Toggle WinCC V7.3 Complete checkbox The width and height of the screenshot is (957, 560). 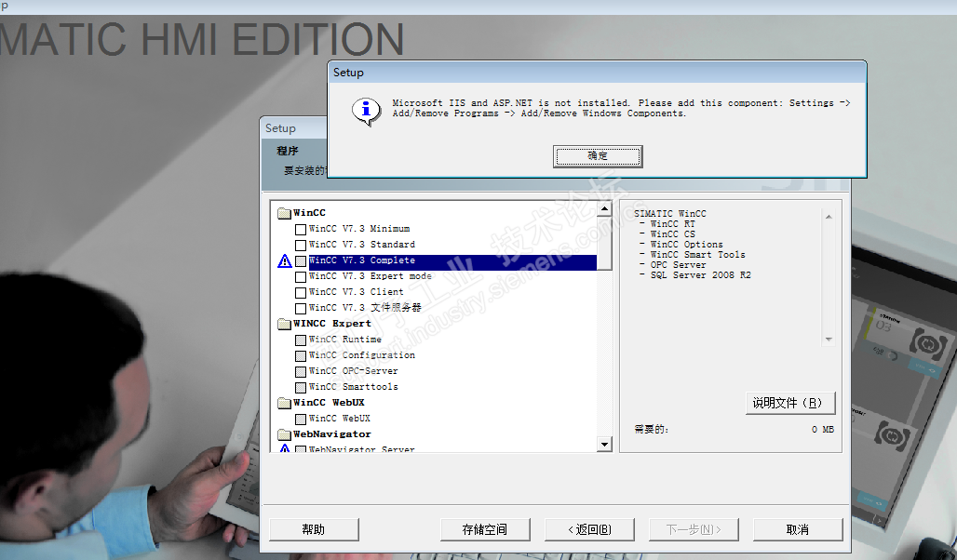click(301, 261)
